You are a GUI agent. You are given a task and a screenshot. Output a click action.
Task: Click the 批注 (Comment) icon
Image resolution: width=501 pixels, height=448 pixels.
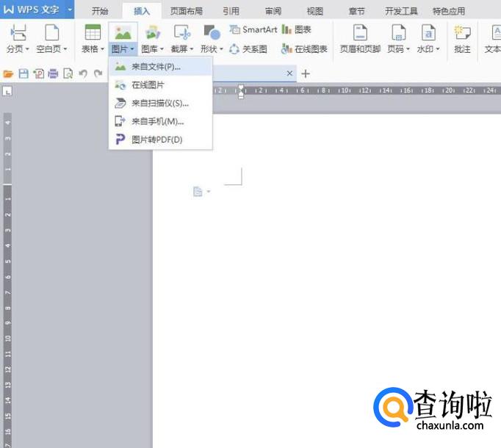462,33
